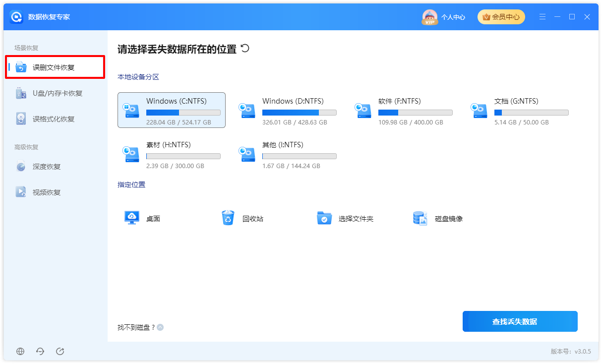Viewport: 602px width, 364px height.
Task: Select 误删文件恢复 in the sidebar
Action: pos(55,67)
